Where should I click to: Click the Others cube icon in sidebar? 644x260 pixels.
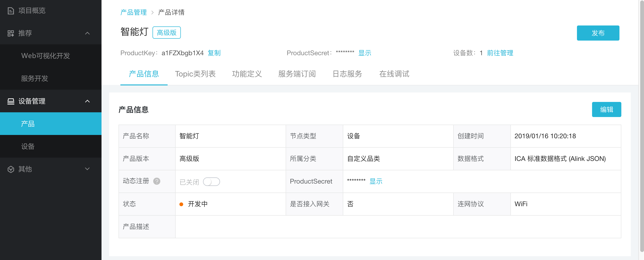(11, 169)
